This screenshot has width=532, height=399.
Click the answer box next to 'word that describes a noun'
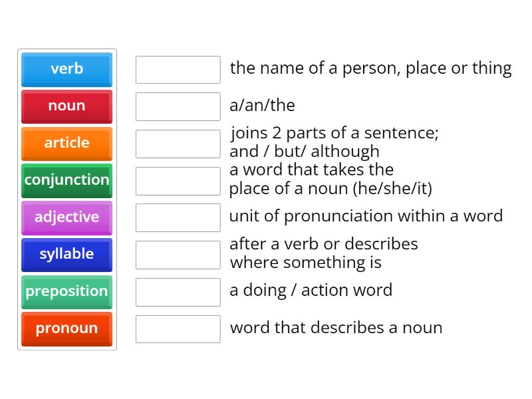[178, 328]
